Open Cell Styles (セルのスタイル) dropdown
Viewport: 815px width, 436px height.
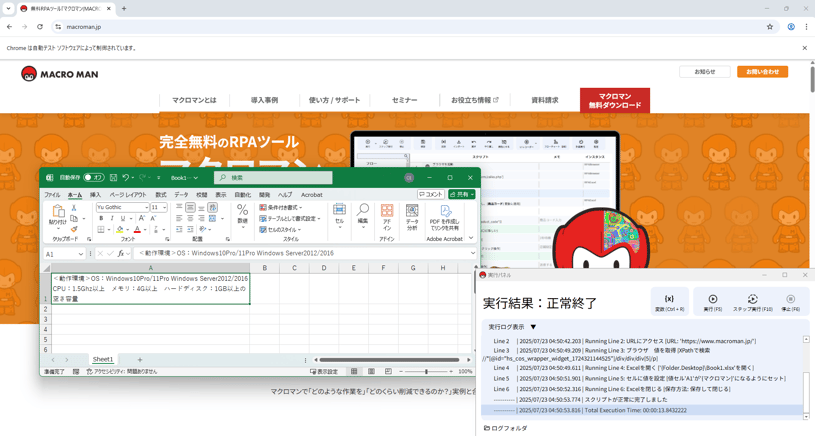coord(280,229)
